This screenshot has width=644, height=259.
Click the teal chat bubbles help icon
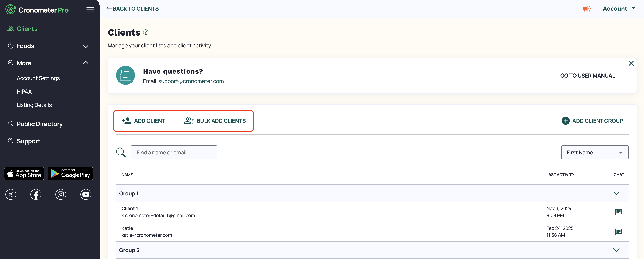(126, 75)
